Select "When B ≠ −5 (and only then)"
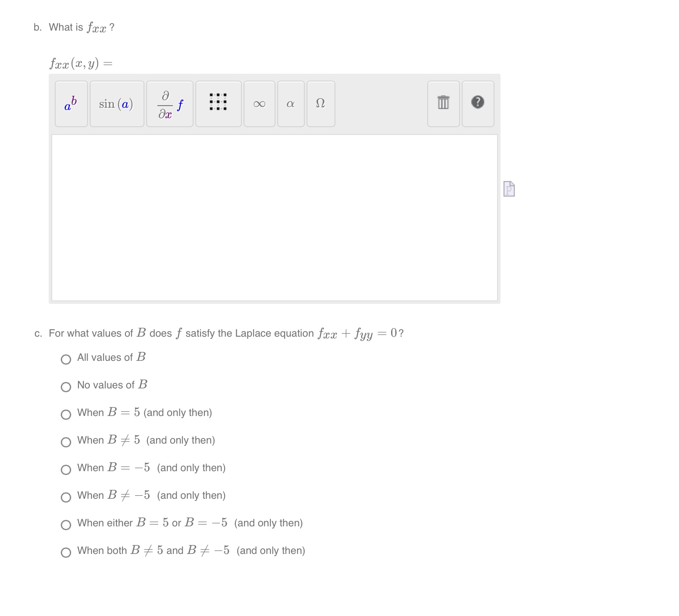679x616 pixels. click(66, 497)
